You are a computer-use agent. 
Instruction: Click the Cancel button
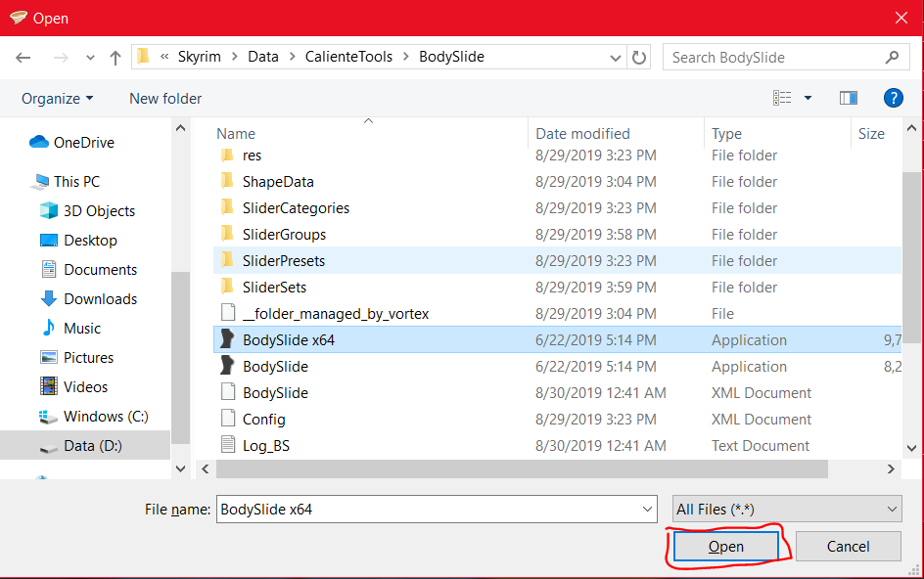coord(848,547)
